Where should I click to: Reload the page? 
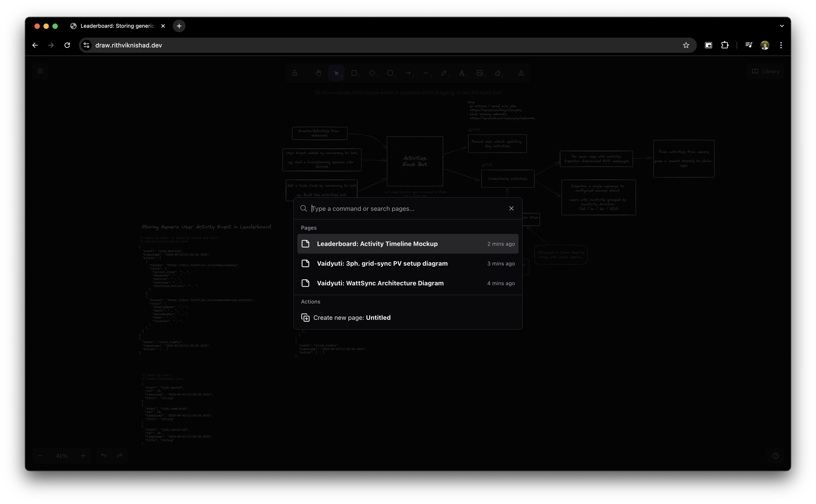[67, 45]
